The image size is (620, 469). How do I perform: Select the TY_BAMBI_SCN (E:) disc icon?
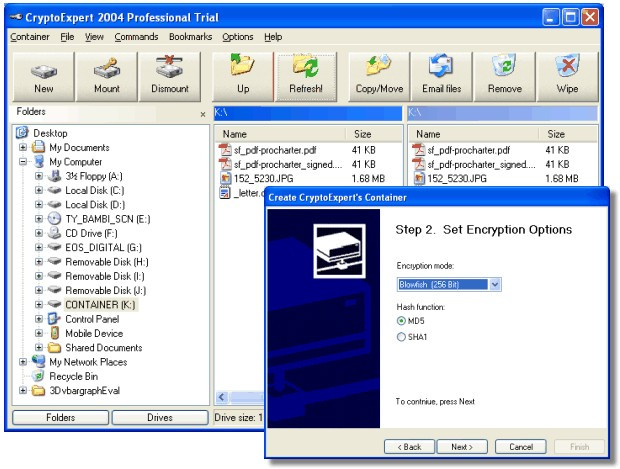(54, 219)
